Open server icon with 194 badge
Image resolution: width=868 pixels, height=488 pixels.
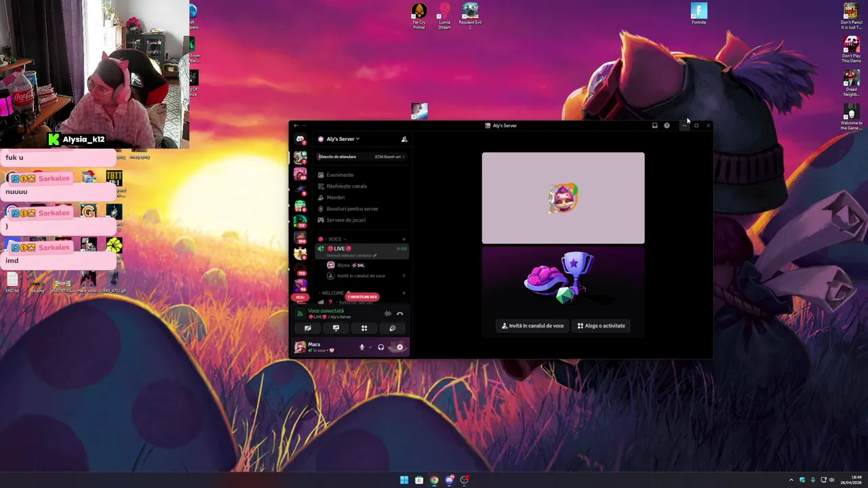coord(300,237)
